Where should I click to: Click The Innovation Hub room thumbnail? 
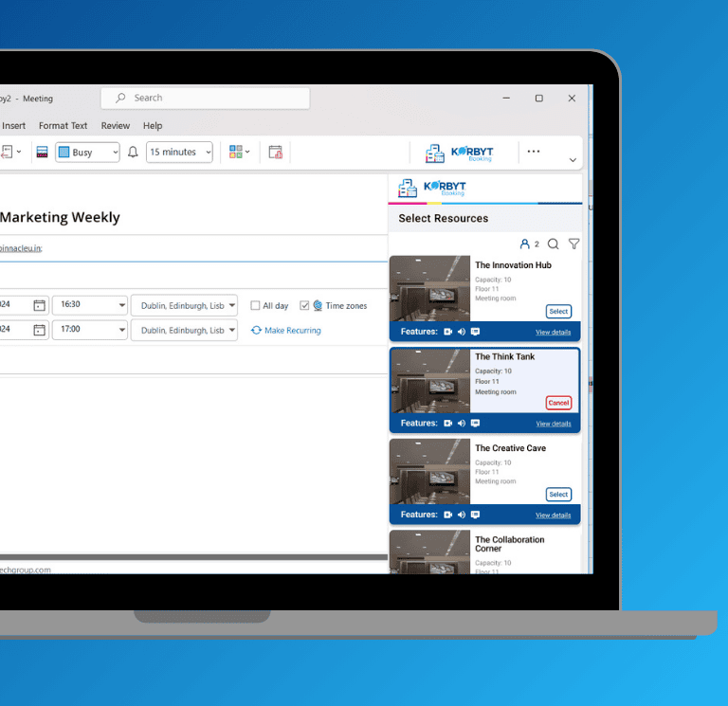tap(430, 288)
